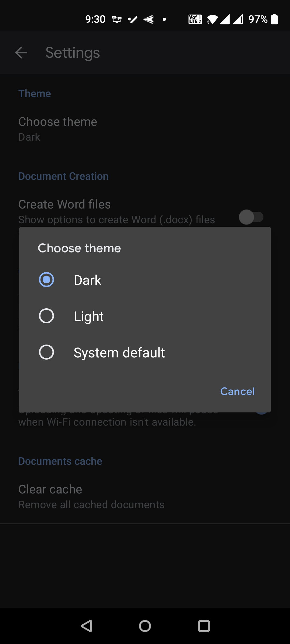The image size is (290, 644).
Task: Tap the cast screen notification icon
Action: pos(117,19)
